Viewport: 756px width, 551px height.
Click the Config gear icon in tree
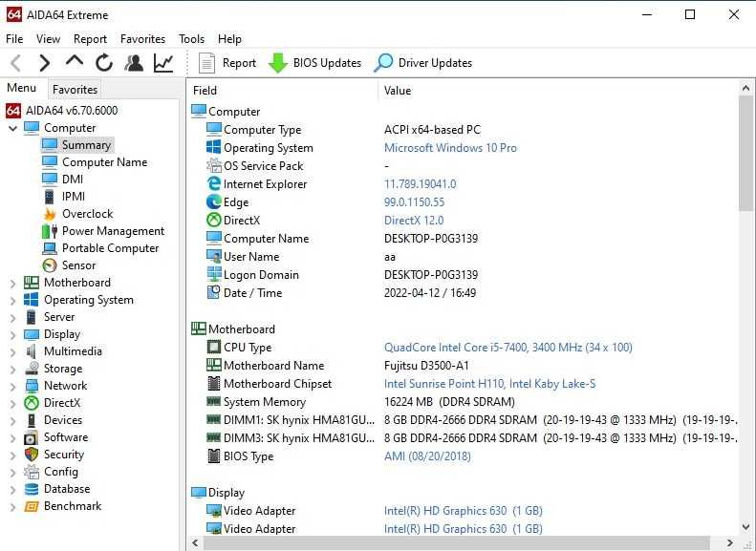[x=32, y=472]
